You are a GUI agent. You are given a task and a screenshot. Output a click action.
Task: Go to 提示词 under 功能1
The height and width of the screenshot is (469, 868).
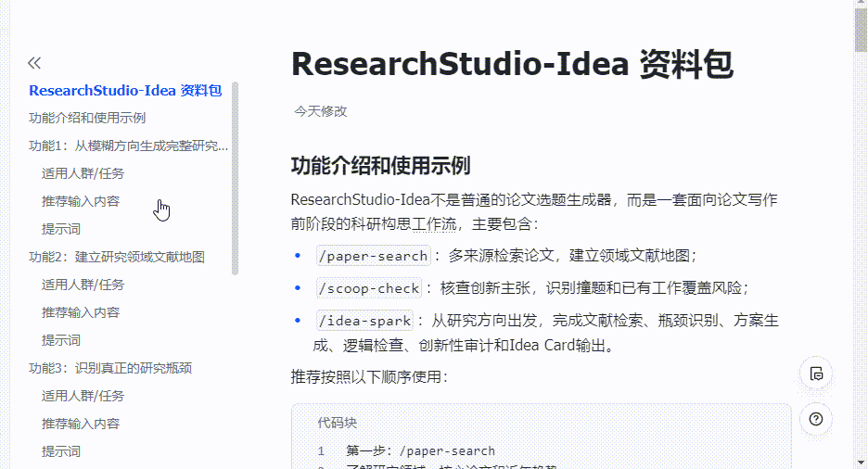[x=61, y=229]
